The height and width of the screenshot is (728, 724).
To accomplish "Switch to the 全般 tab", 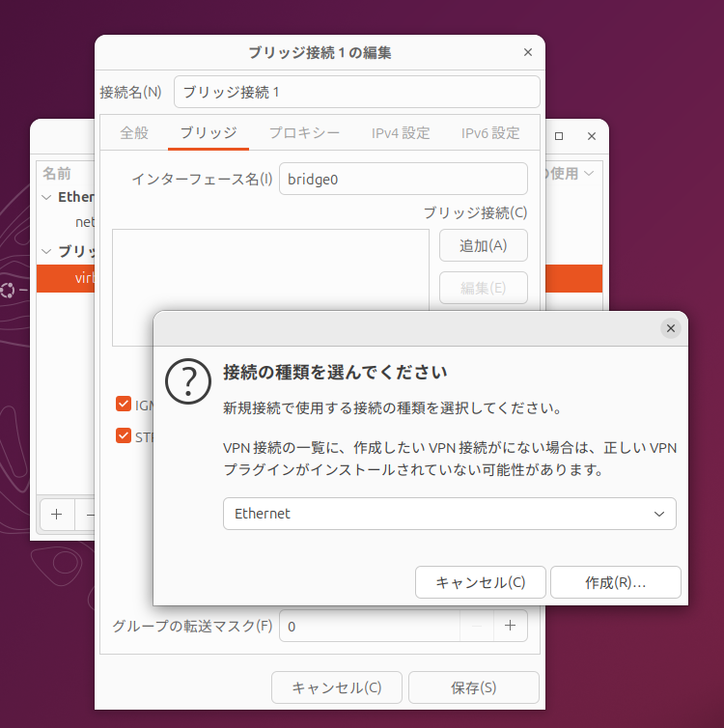I will [134, 133].
